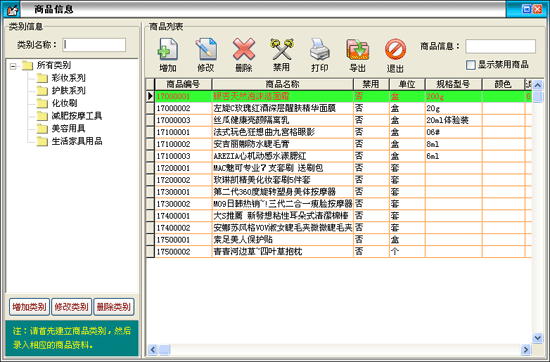Viewport: 550px width, 362px height.
Task: Select product 安吉丽娜防水睫毛膏
Action: coord(251,144)
